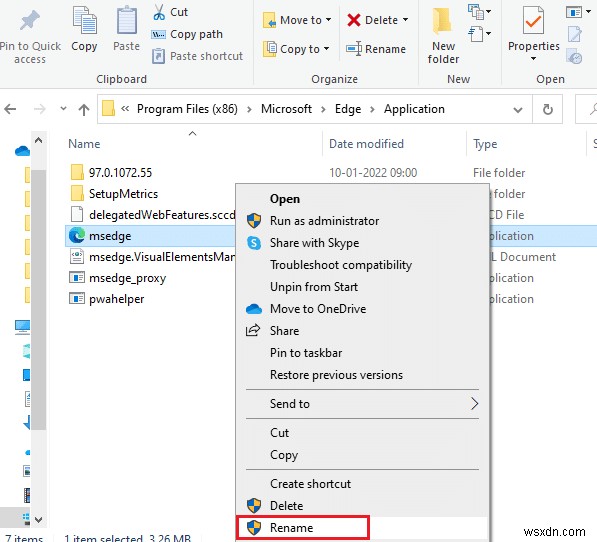This screenshot has height=542, width=597.
Task: Select Troubleshoot compatibility
Action: click(341, 265)
